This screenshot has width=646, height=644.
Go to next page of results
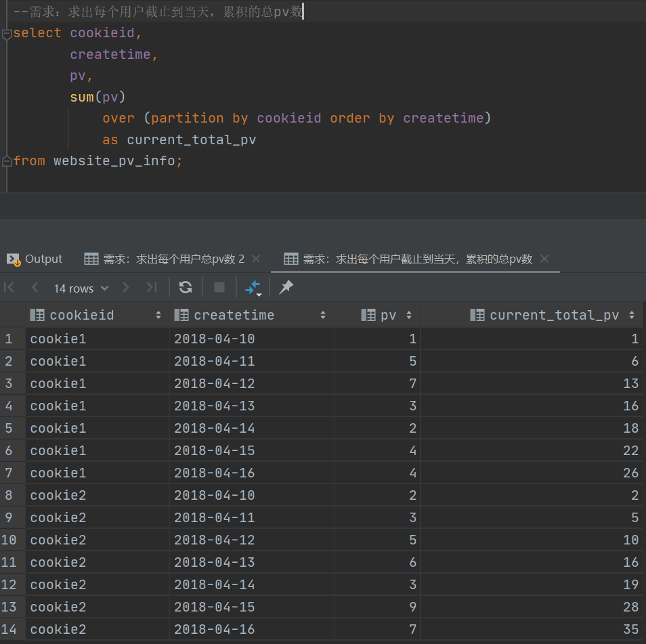click(126, 287)
